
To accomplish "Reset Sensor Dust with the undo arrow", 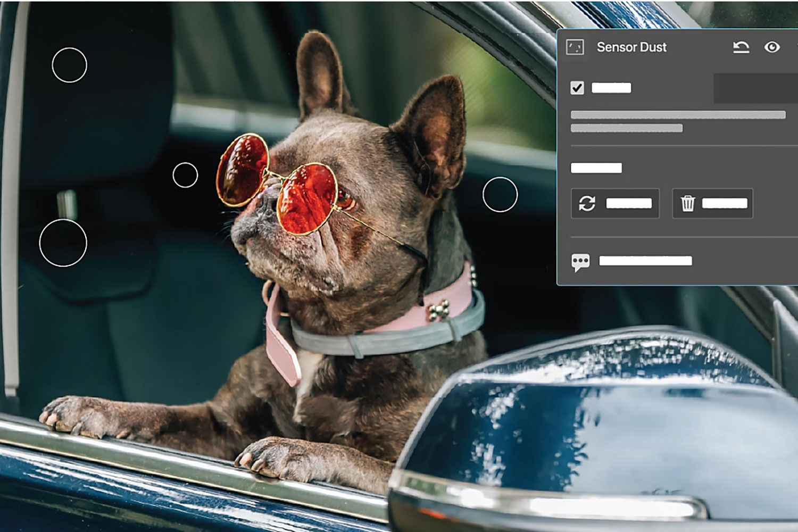I will [741, 47].
